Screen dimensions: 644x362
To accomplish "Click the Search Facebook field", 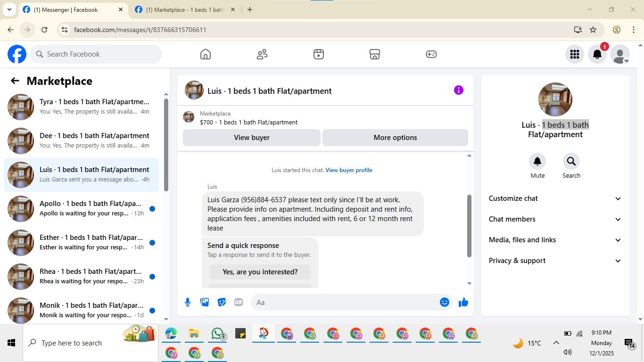I will [x=96, y=54].
